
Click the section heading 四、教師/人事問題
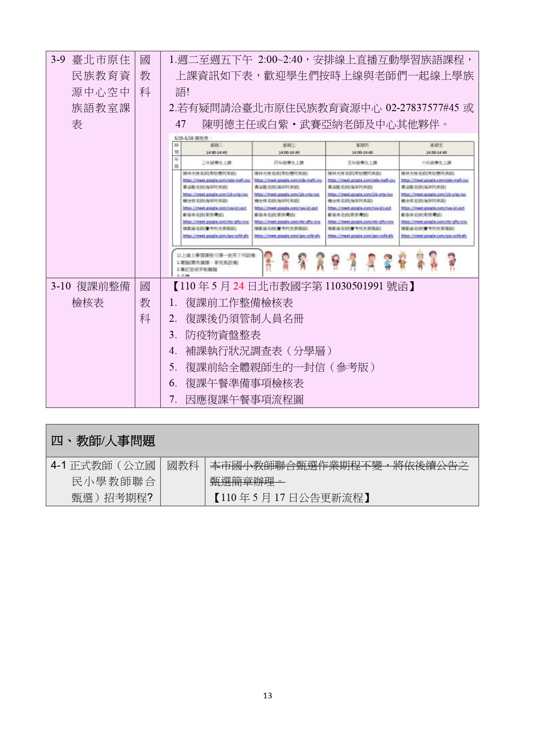(103, 441)
